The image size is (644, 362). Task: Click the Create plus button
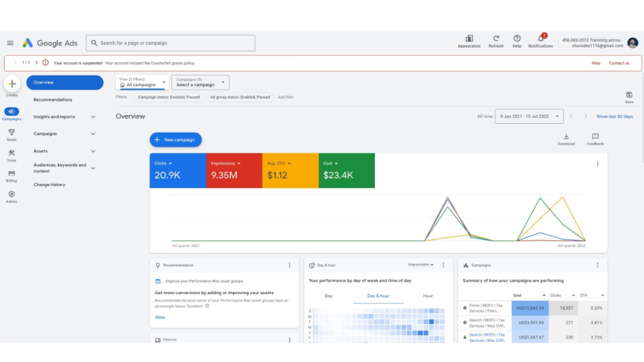pos(12,84)
